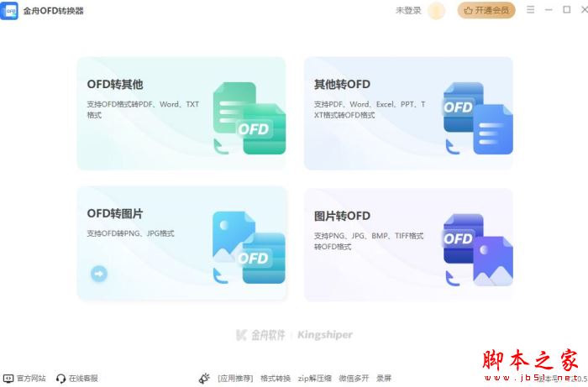Click the monitor icon beside 官方网站
Viewport: 588px width, 387px height.
(x=8, y=379)
